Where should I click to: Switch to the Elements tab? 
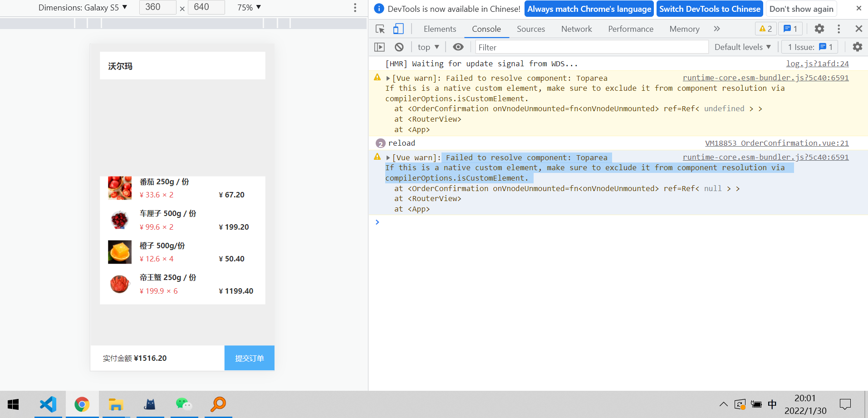click(x=439, y=29)
